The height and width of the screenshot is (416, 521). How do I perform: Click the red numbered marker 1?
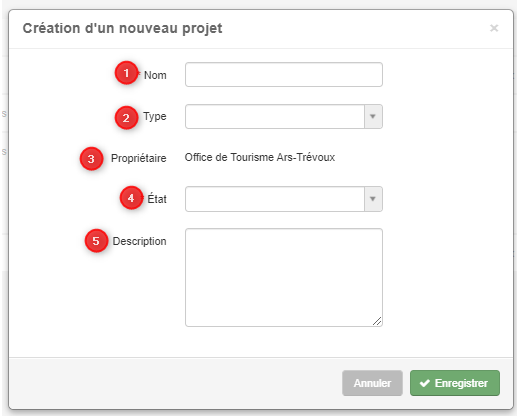(126, 73)
